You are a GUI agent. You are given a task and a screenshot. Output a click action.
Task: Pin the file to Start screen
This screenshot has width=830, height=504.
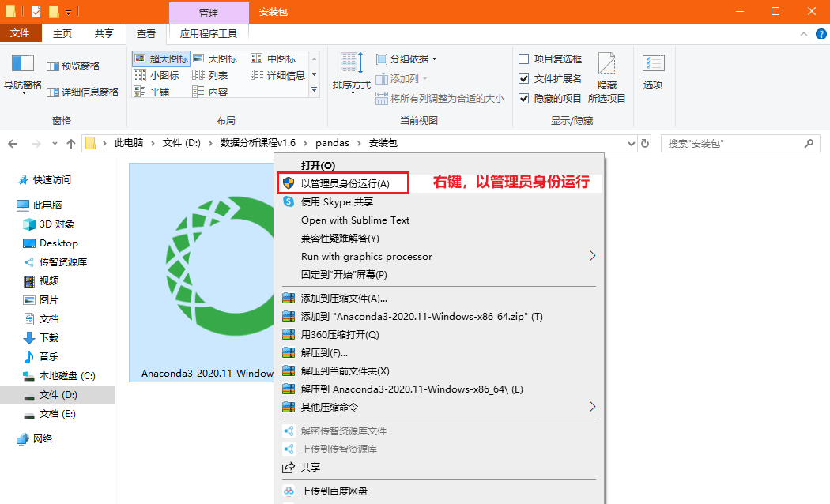439,274
